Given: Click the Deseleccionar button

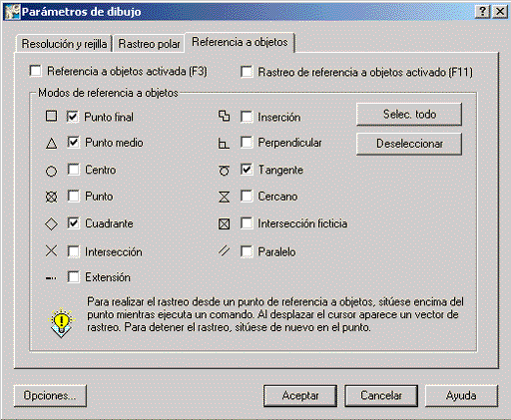Looking at the screenshot, I should tap(409, 144).
